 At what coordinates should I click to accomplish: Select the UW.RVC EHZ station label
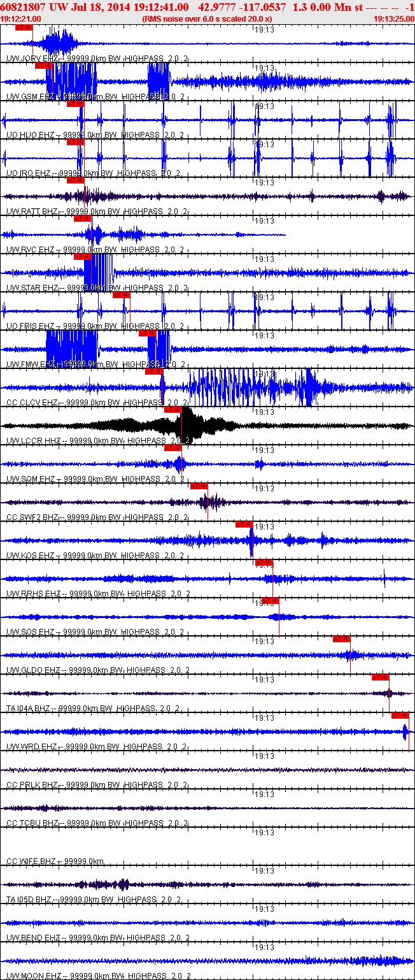click(x=31, y=249)
